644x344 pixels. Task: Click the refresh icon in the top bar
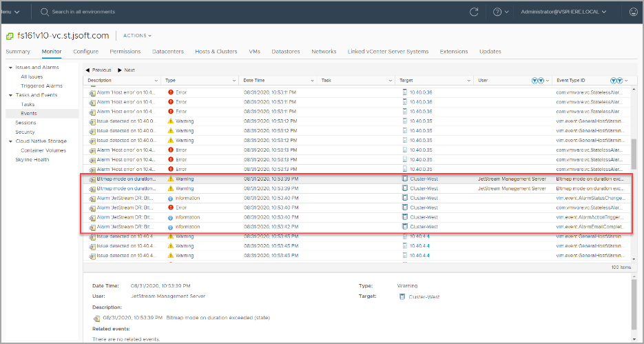point(474,12)
